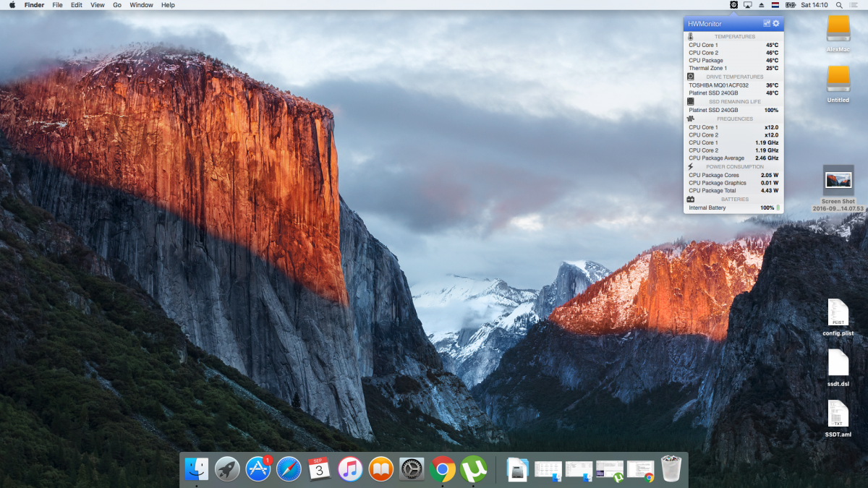The image size is (868, 488).
Task: Click the Sat 14:10 clock
Action: (x=814, y=5)
